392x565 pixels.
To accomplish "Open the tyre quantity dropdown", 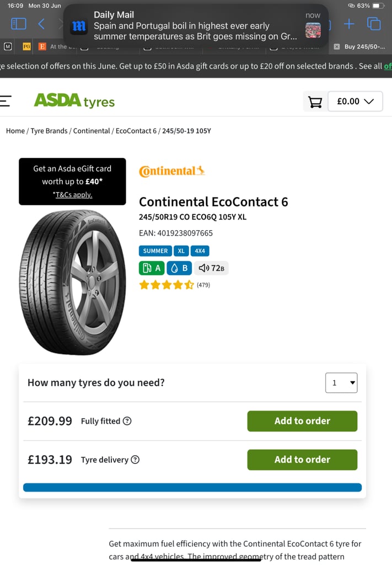I will pos(341,382).
